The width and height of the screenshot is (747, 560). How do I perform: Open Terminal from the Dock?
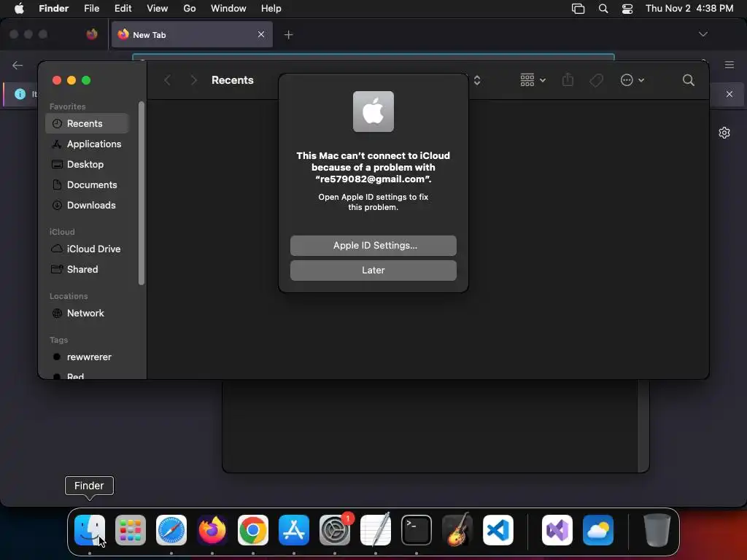coord(417,530)
